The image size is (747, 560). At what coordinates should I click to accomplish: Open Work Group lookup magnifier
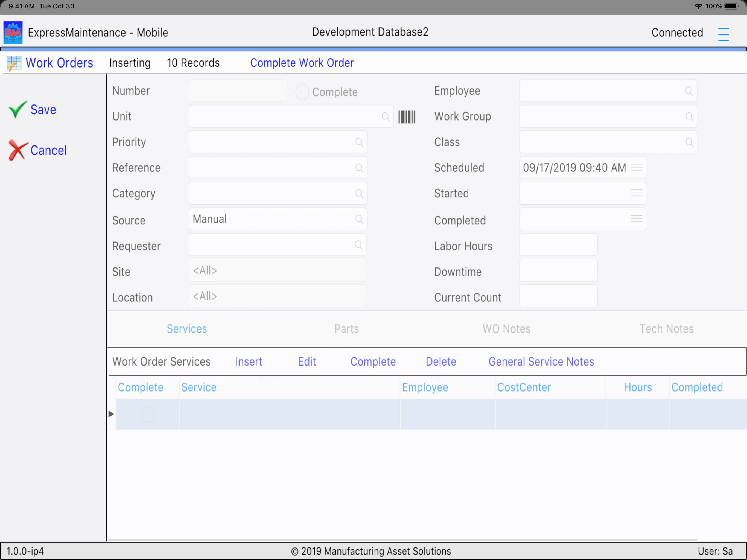pos(689,116)
